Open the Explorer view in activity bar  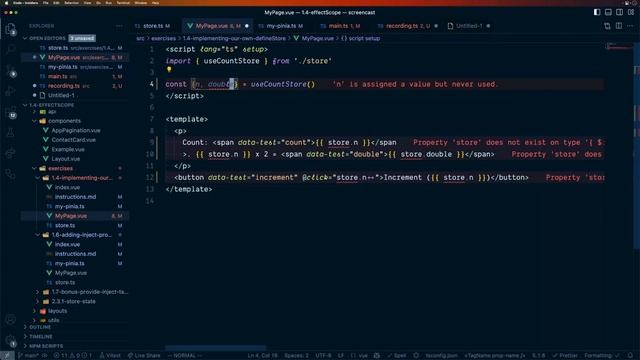click(11, 29)
